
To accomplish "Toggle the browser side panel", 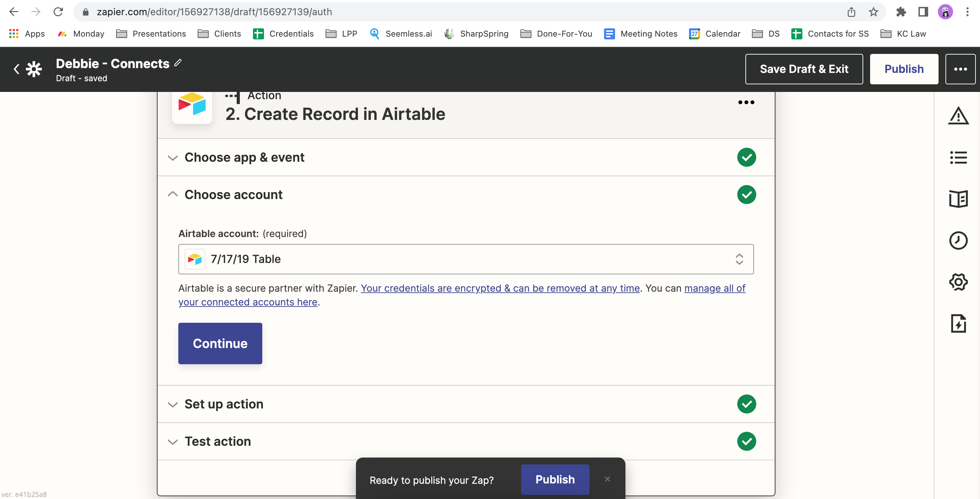I will coord(923,12).
